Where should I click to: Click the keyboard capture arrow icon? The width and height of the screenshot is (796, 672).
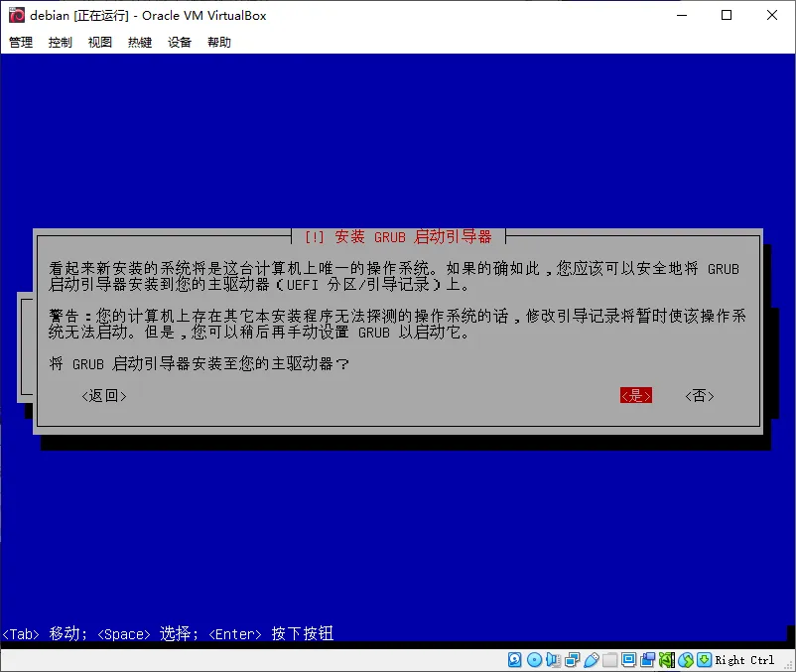(704, 660)
